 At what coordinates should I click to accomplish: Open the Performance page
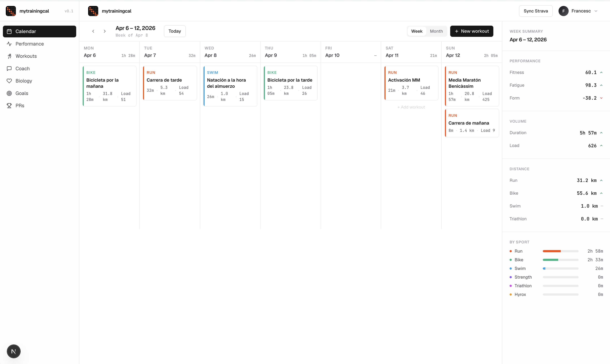click(x=40, y=44)
